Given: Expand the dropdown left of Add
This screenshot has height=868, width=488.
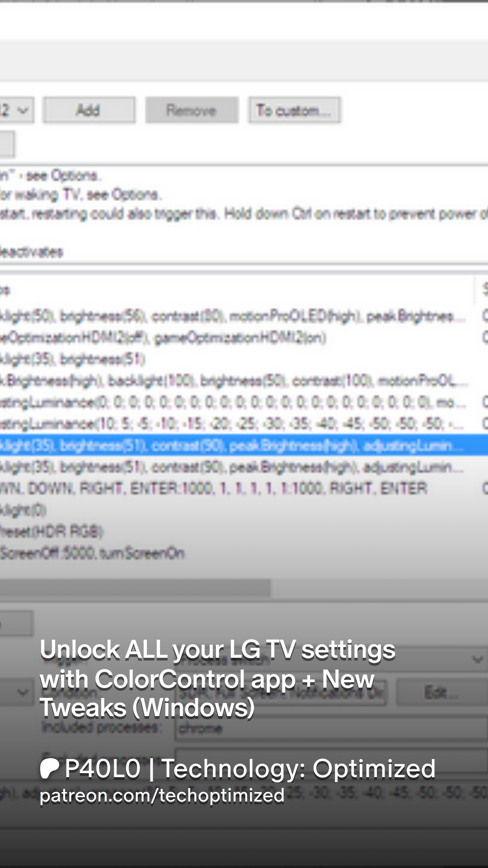Looking at the screenshot, I should [x=16, y=110].
